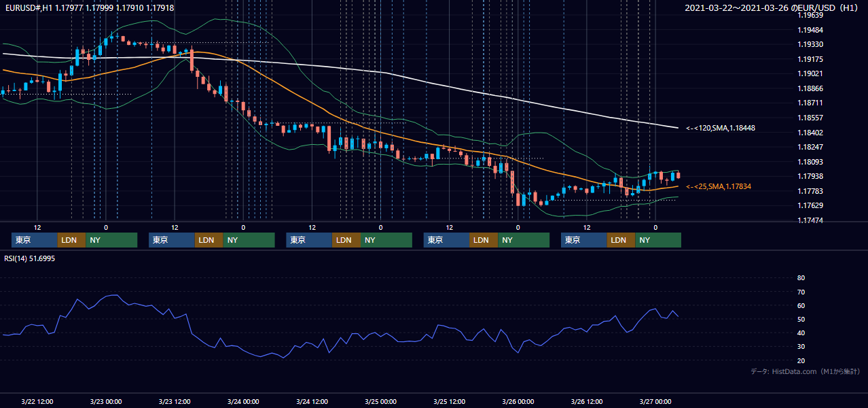Click the 3/24 12:00 time axis label
868x408 pixels.
click(x=311, y=401)
